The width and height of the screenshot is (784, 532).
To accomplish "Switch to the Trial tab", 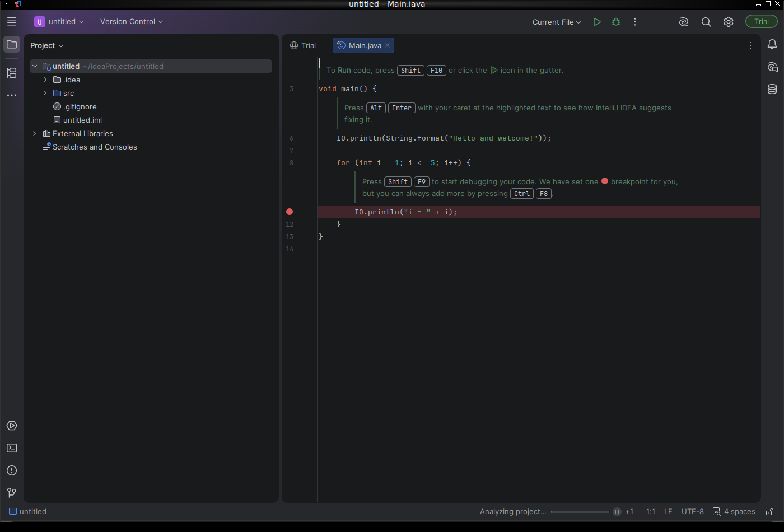I will click(303, 45).
